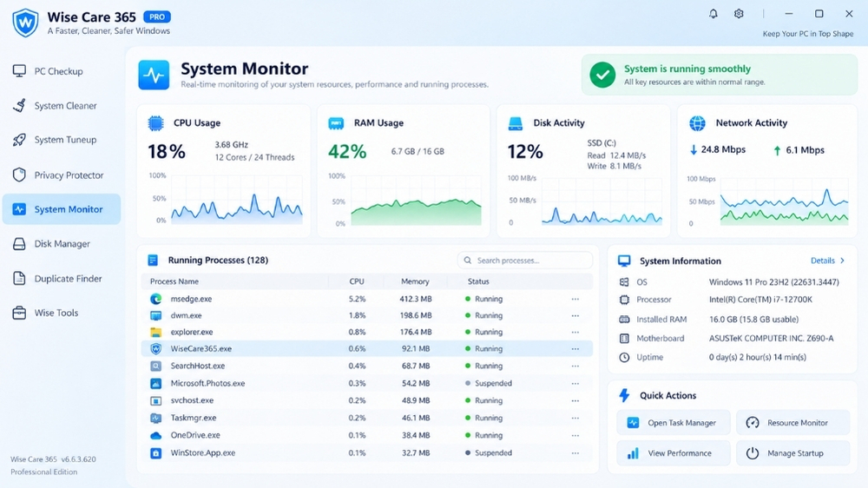Go to System Cleaner section

(x=62, y=106)
